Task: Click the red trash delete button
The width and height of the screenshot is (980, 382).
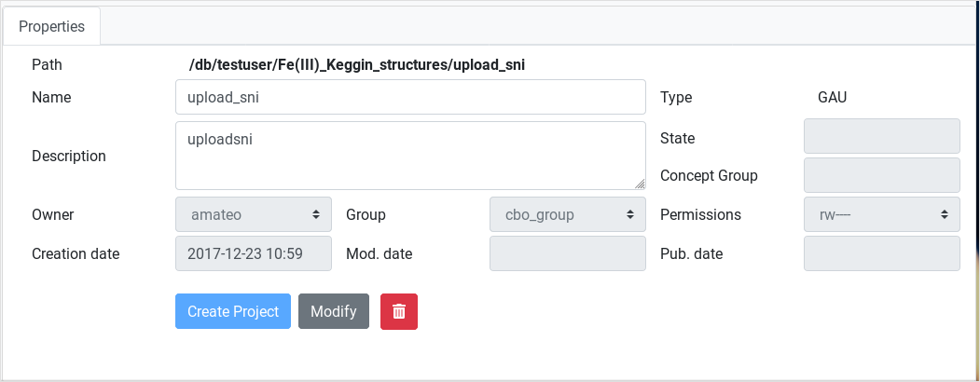Action: (x=399, y=311)
